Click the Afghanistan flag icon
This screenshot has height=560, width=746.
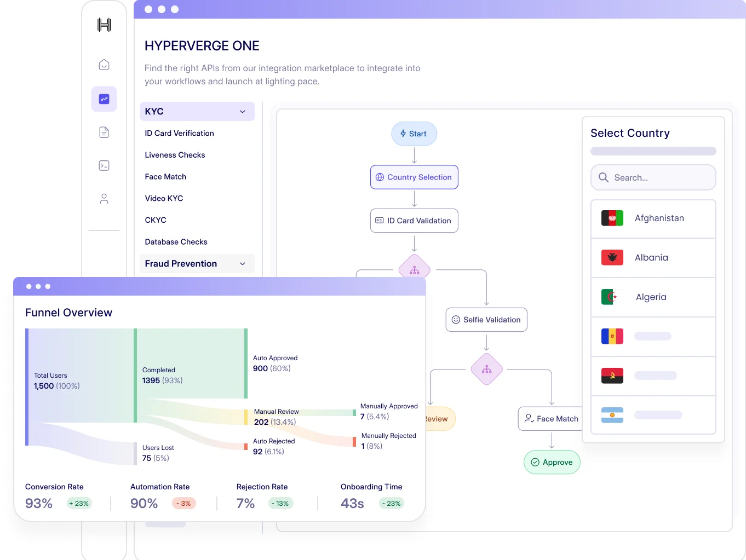point(612,218)
